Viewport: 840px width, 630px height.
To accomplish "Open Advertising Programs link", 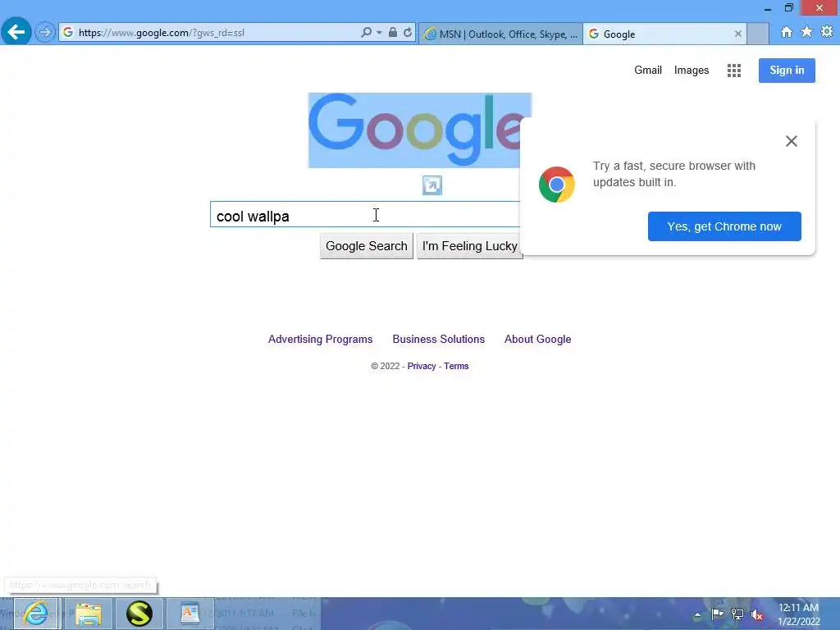I will pos(320,339).
